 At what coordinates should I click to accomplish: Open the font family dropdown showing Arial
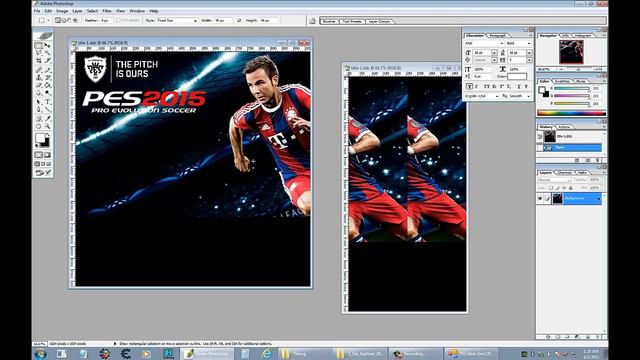[484, 43]
